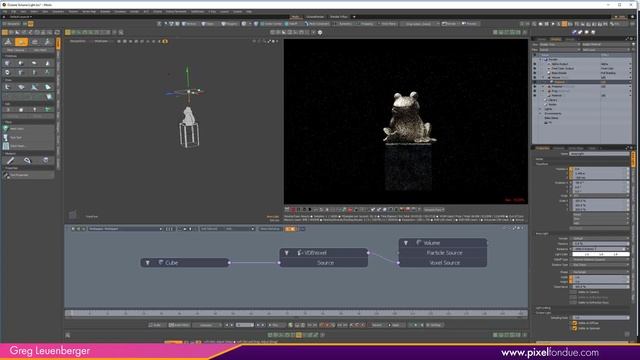Click the orange icon at 3D viewport header

pos(165,41)
